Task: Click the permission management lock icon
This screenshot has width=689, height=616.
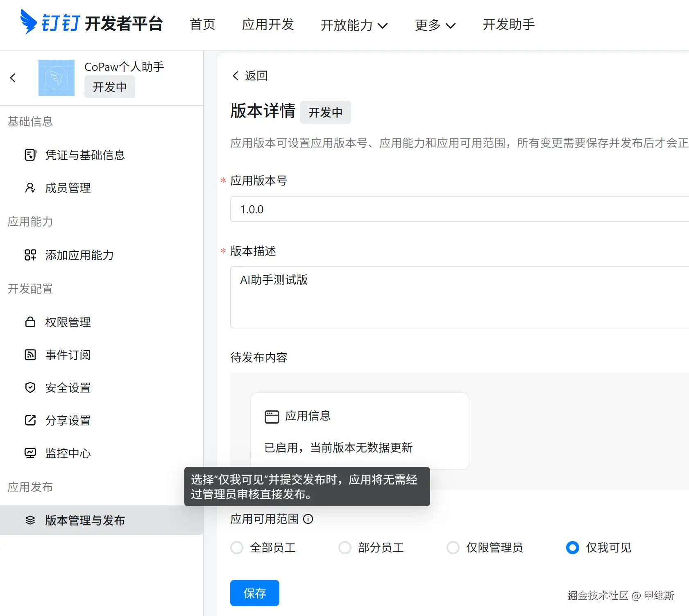Action: coord(30,322)
